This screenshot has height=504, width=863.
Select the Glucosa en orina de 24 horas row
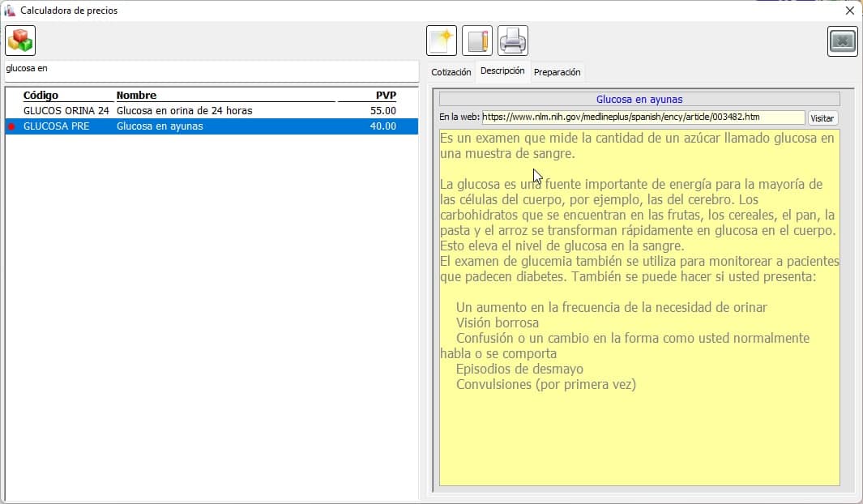[184, 111]
